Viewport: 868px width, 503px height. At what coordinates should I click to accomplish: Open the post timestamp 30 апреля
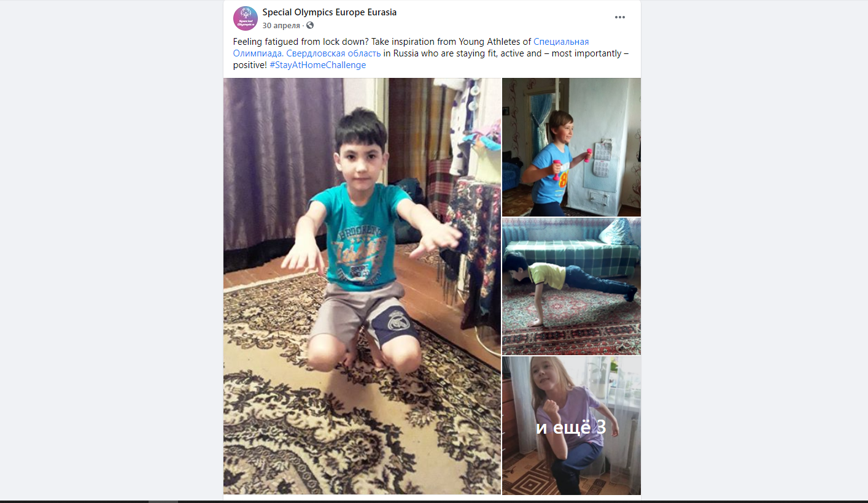coord(281,25)
